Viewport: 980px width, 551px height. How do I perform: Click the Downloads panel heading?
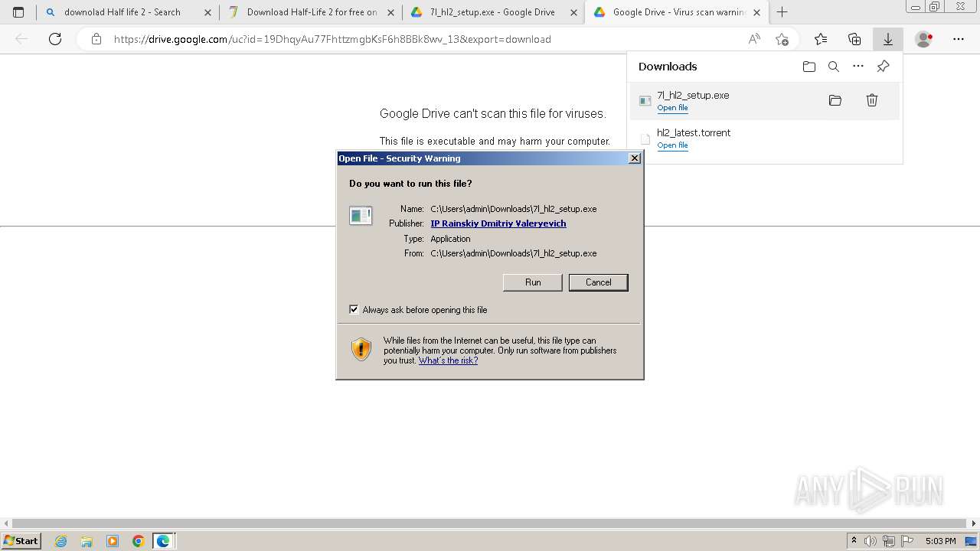pos(668,67)
